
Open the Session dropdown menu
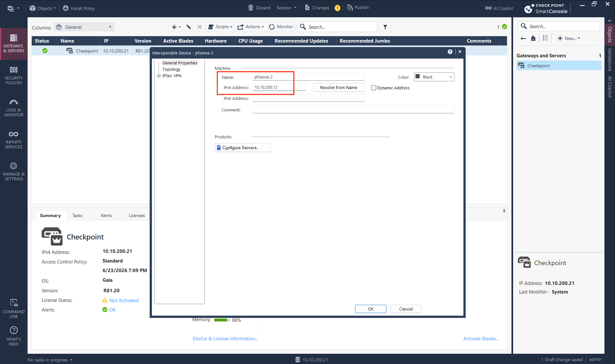pyautogui.click(x=287, y=8)
